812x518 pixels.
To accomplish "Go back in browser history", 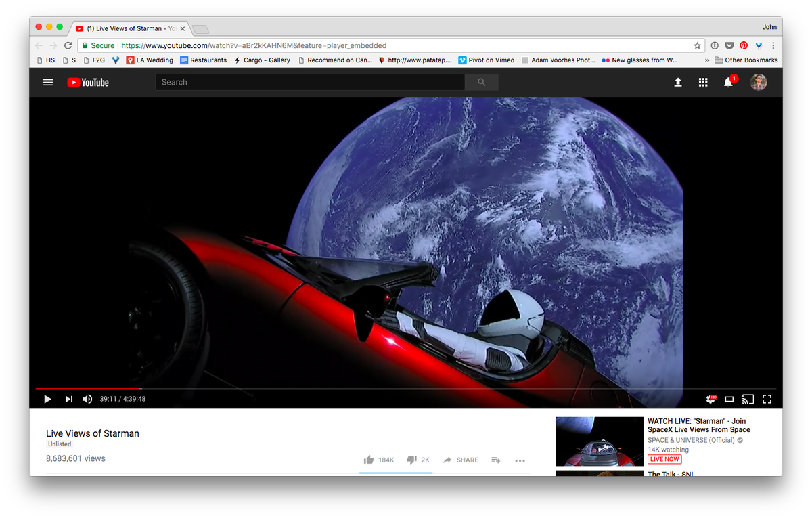I will click(38, 45).
